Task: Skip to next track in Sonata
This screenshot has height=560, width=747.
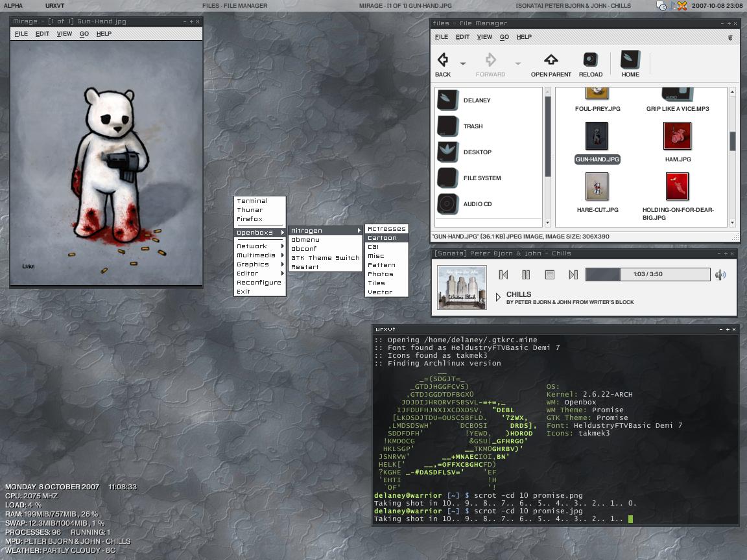Action: tap(573, 274)
